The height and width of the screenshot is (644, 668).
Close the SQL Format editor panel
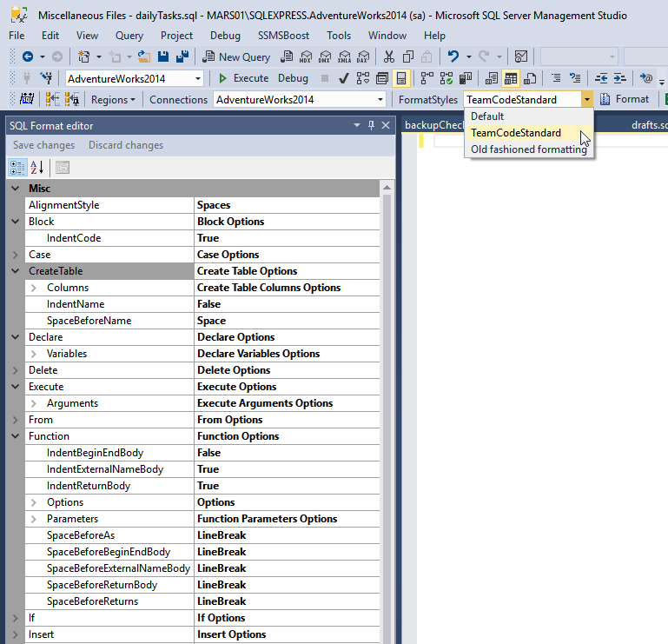tap(386, 125)
